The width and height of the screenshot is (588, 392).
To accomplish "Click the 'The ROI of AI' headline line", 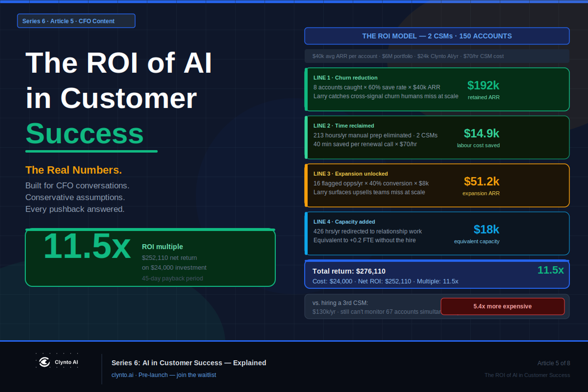I will tap(119, 63).
